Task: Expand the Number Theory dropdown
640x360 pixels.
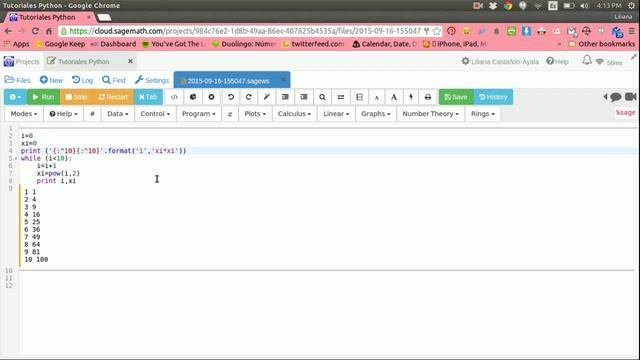Action: coord(431,114)
